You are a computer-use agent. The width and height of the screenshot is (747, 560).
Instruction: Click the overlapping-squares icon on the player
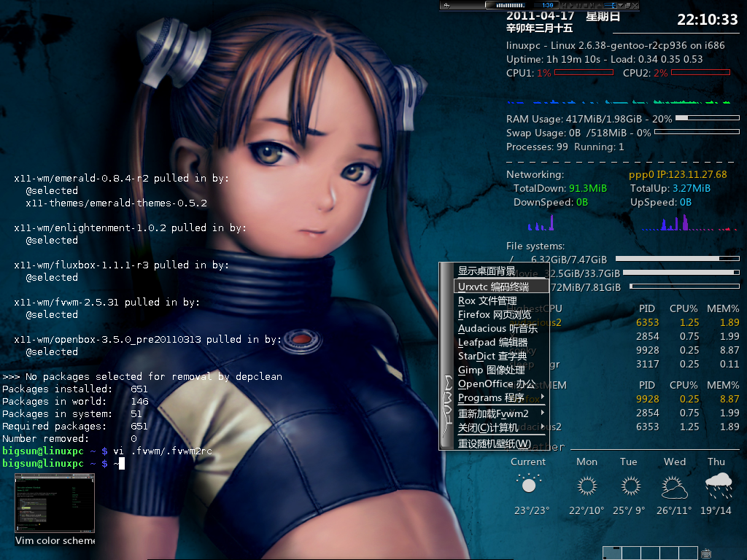click(627, 5)
